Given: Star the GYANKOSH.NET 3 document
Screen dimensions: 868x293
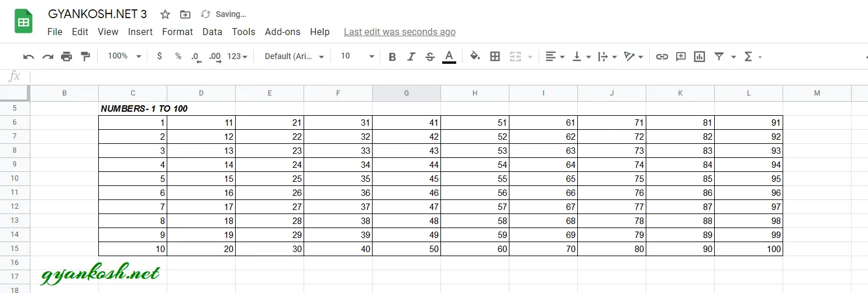Looking at the screenshot, I should [x=166, y=14].
